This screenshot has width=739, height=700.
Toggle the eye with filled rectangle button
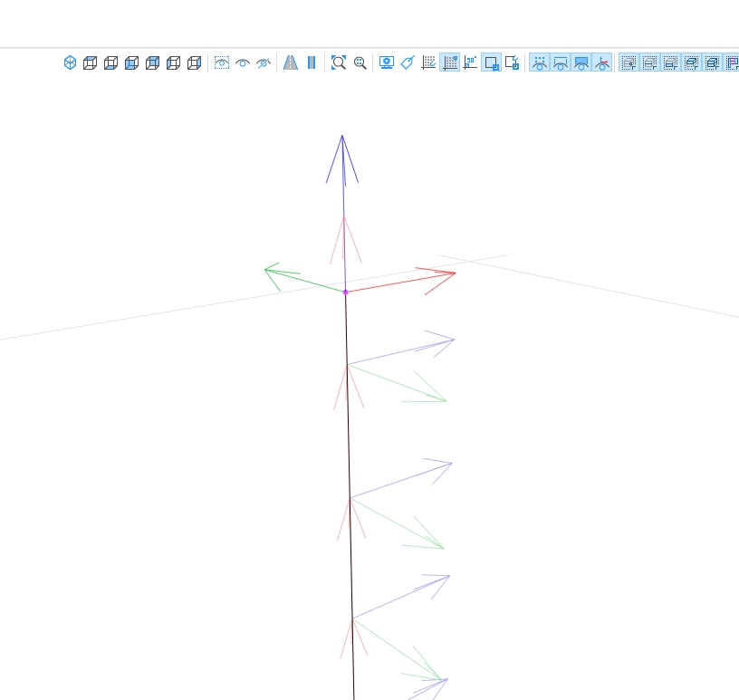tap(581, 62)
